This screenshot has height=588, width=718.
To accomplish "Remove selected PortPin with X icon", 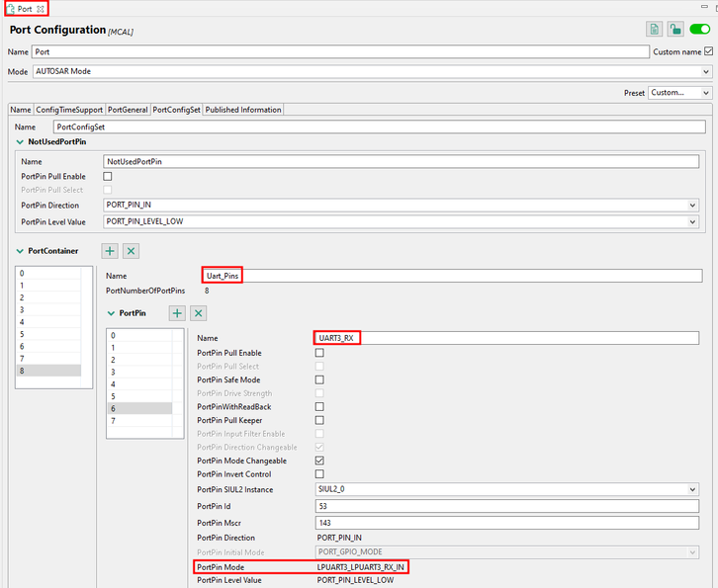I will click(x=198, y=313).
